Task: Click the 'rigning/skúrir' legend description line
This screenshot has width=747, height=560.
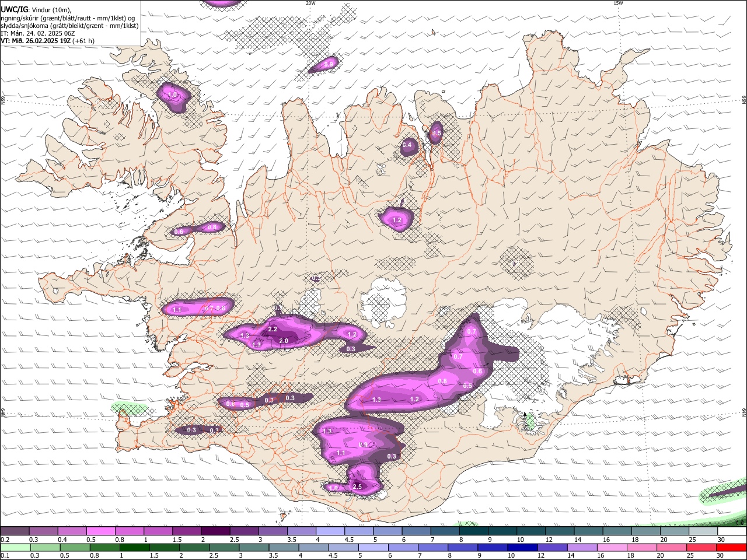Action: (68, 17)
